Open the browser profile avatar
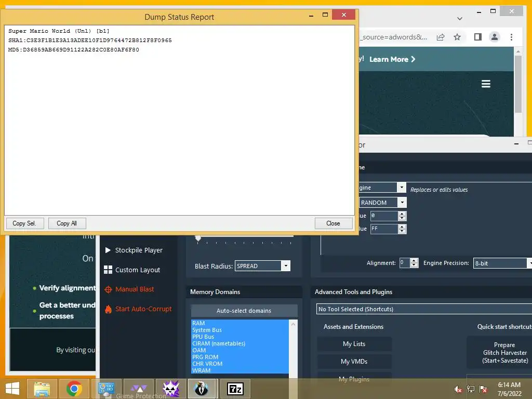Screen dimensions: 532x399 click(x=495, y=37)
